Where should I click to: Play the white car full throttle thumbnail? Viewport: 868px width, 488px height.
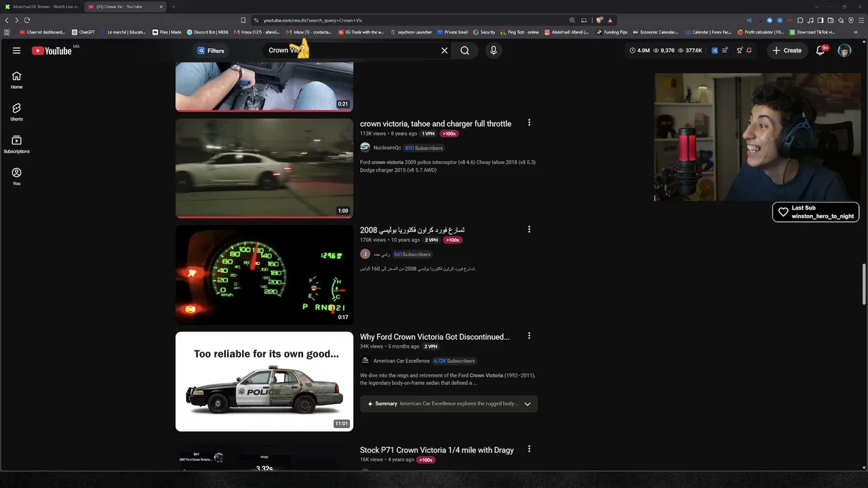[x=264, y=169]
